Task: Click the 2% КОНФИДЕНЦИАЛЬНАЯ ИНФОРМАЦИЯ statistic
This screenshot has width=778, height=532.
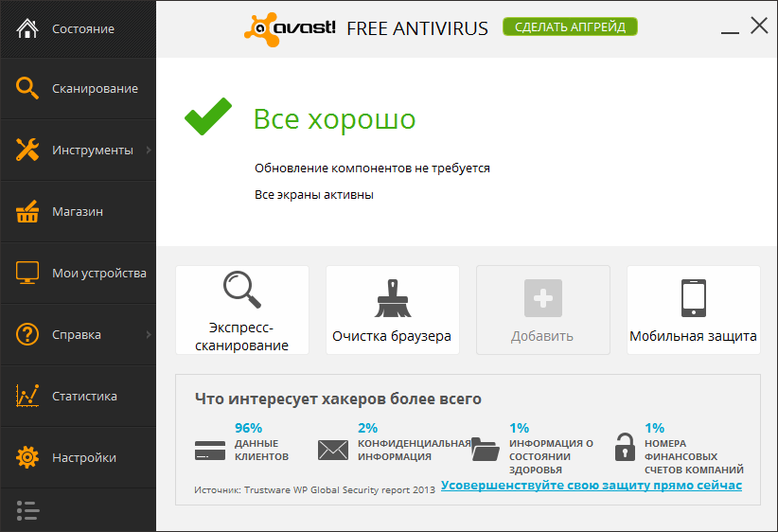Action: coord(415,442)
